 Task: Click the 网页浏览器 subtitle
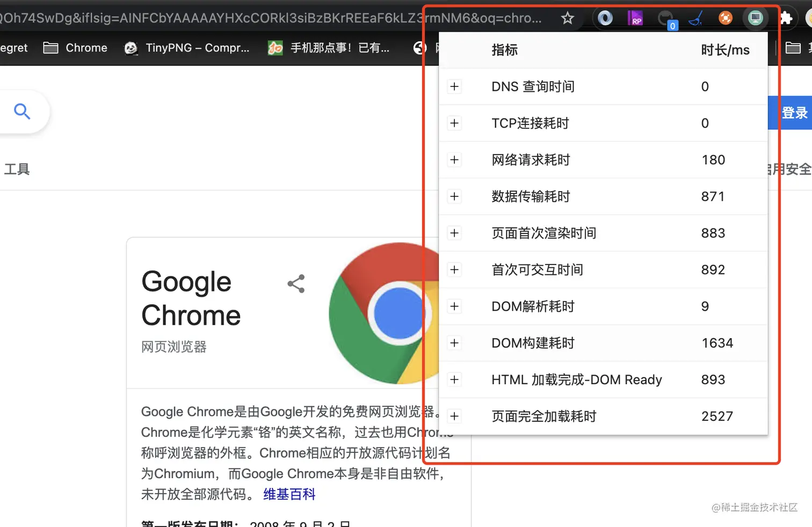point(173,347)
